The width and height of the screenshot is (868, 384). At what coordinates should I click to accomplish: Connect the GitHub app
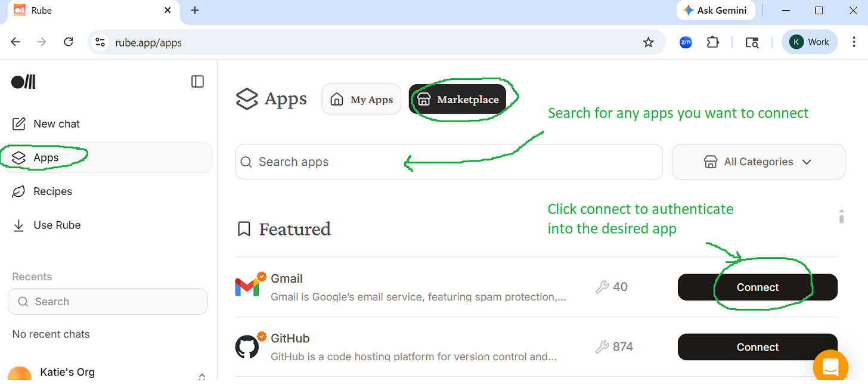(x=758, y=347)
